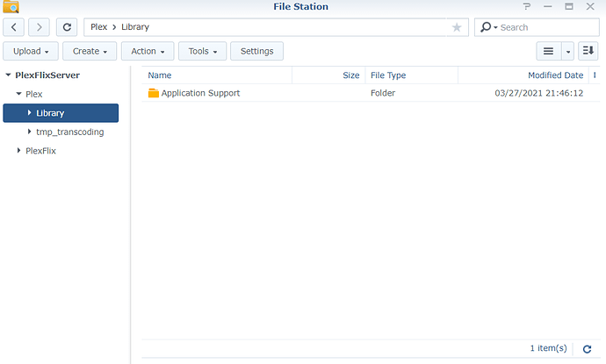
Task: Click modified date 03/27/2021 21:46:12 cell
Action: coord(538,93)
